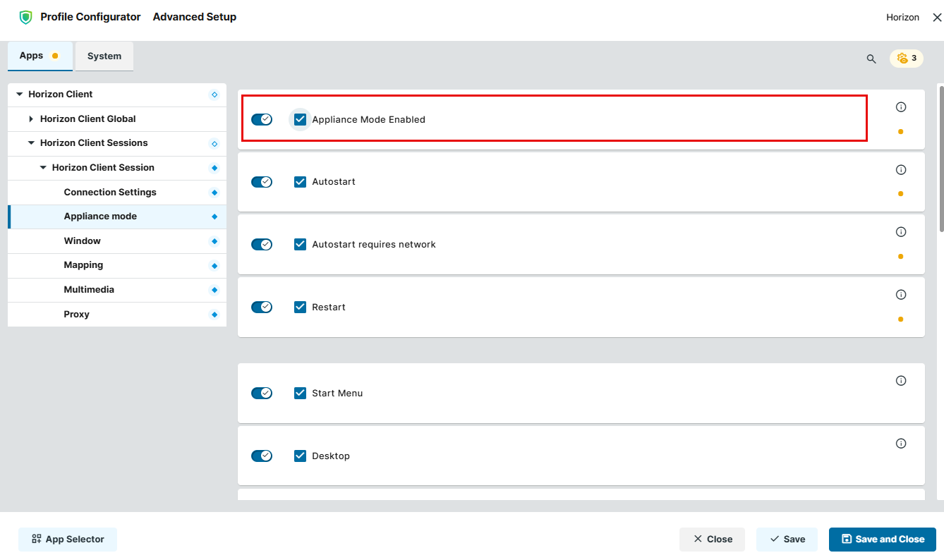Click the info icon on the Restart row
944x560 pixels.
pyautogui.click(x=900, y=295)
